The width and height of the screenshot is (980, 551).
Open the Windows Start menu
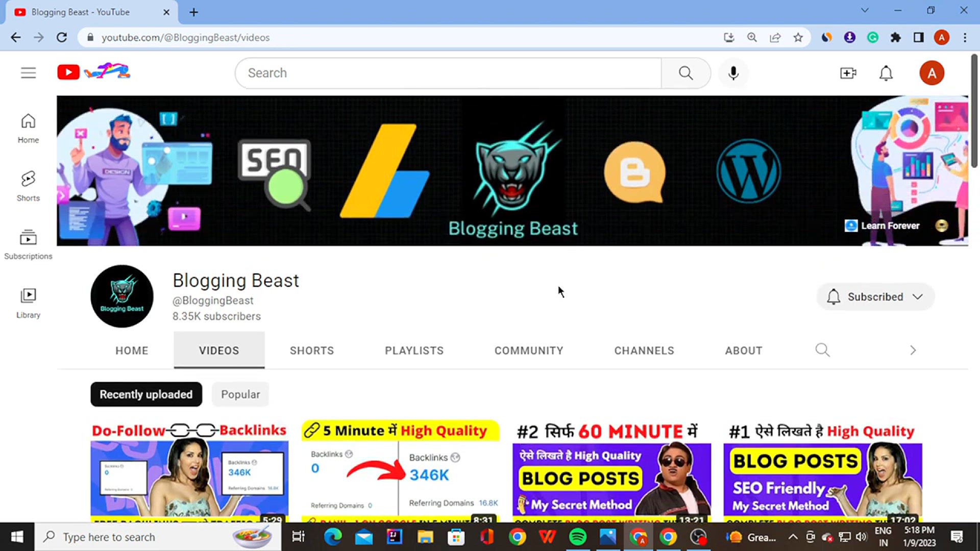click(17, 537)
